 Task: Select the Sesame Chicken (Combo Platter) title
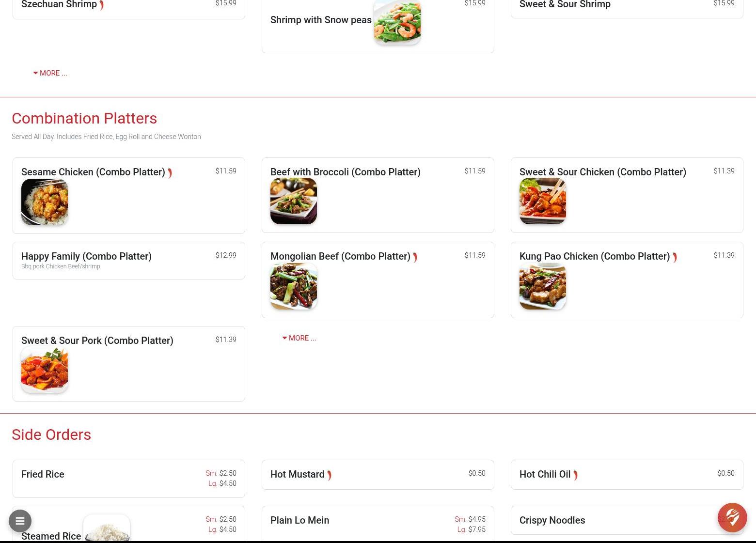93,172
